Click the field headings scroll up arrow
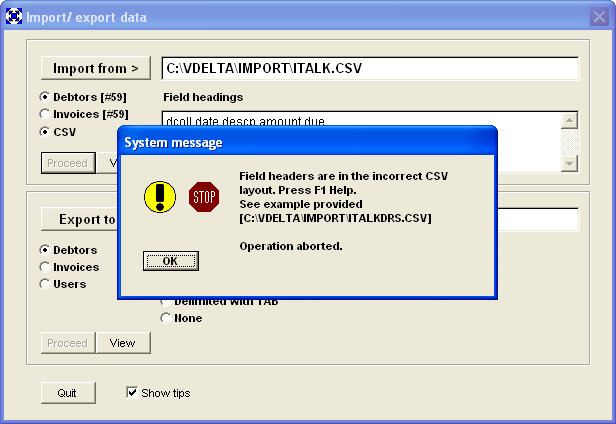Viewport: 616px width, 424px height. [569, 120]
